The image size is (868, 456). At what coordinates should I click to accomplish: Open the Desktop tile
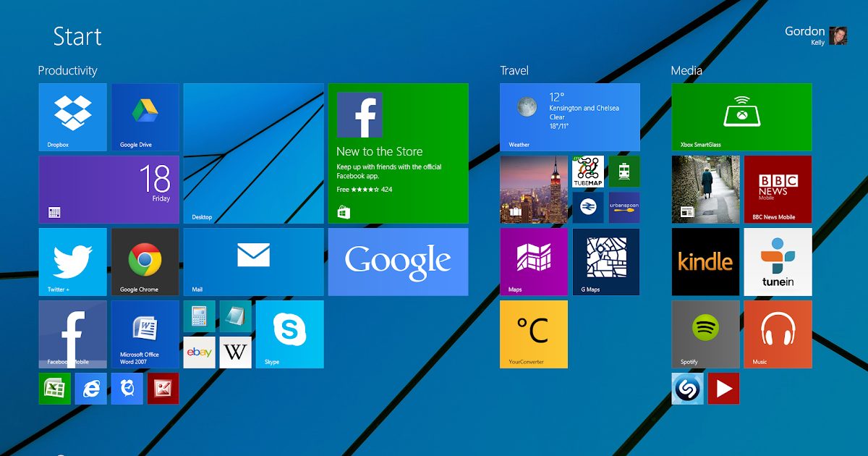pos(253,153)
